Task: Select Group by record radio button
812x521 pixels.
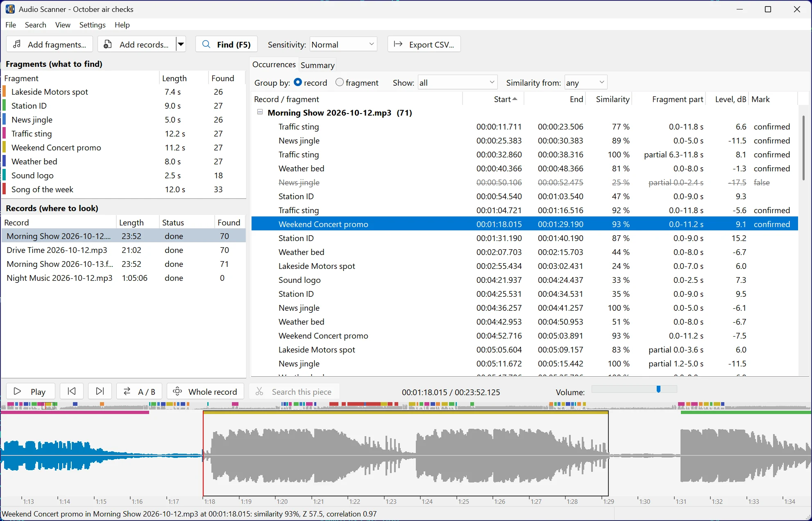Action: click(x=298, y=82)
